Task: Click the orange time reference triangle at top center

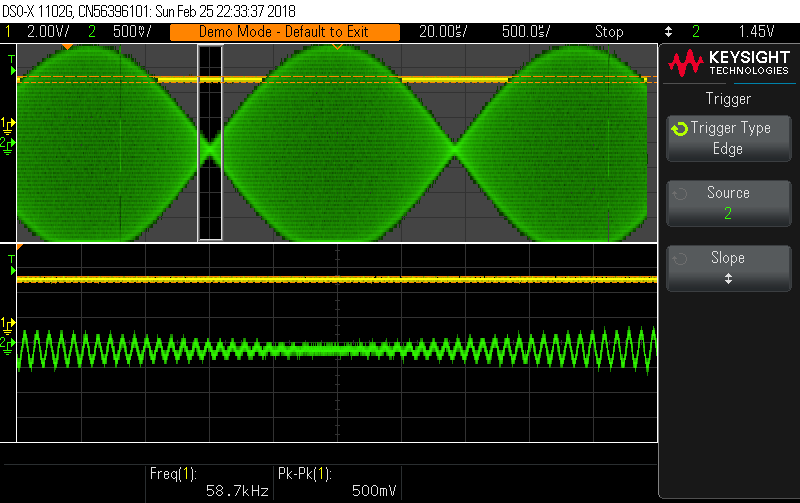Action: 337,47
